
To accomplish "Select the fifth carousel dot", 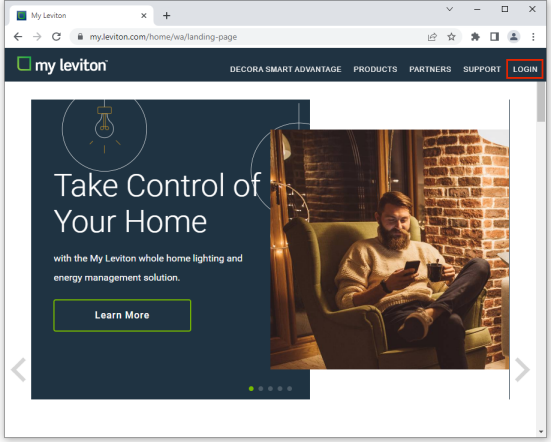I will coord(290,389).
